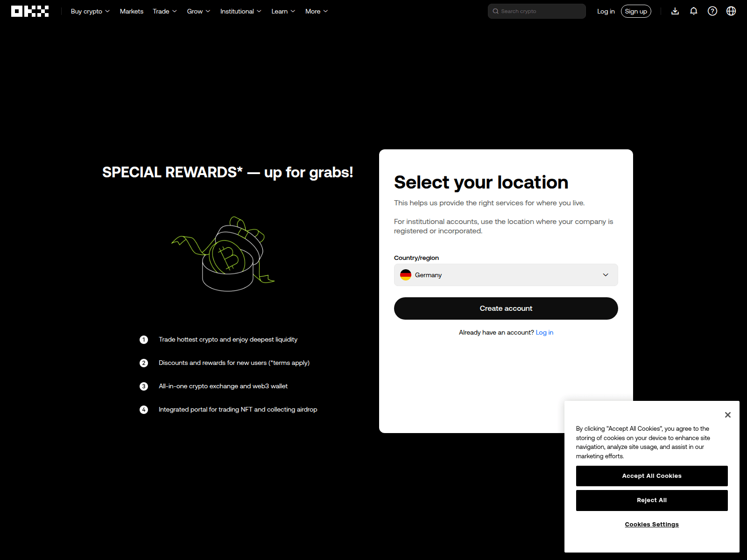Image resolution: width=747 pixels, height=560 pixels.
Task: Open the download app icon
Action: click(x=675, y=11)
